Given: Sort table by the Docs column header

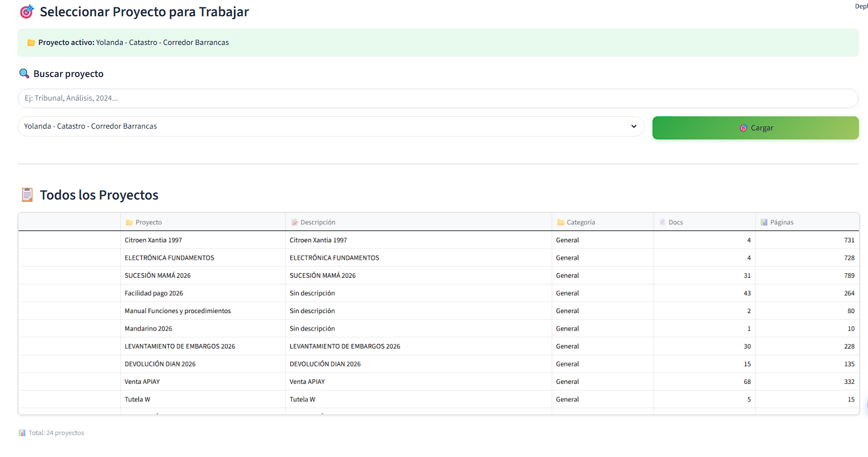Looking at the screenshot, I should tap(676, 223).
